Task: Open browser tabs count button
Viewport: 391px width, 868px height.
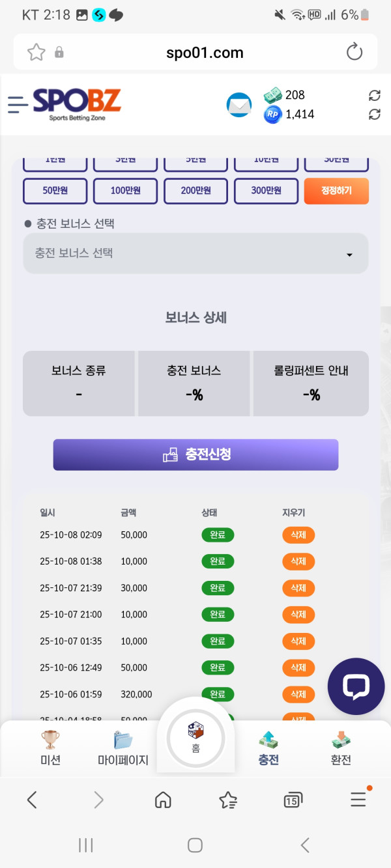Action: coord(293,800)
